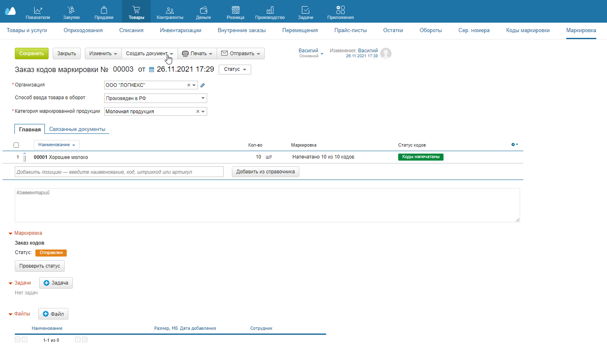This screenshot has width=607, height=364.
Task: Collapse the Файлы section
Action: coord(11,314)
